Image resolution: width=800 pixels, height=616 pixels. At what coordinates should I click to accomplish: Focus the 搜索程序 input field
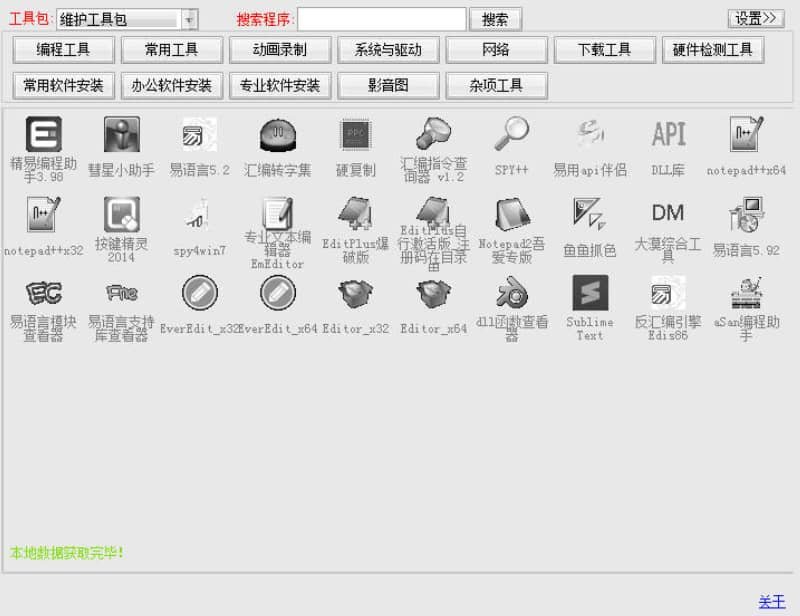pos(381,19)
